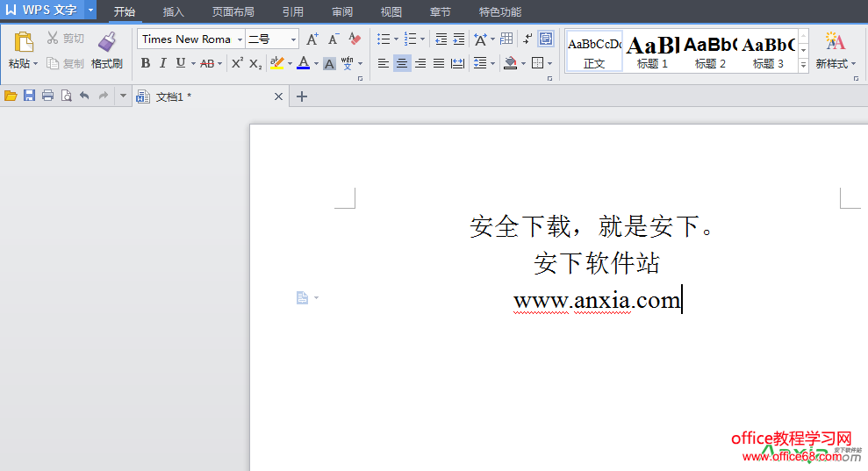
Task: Justify paragraph text
Action: click(439, 63)
